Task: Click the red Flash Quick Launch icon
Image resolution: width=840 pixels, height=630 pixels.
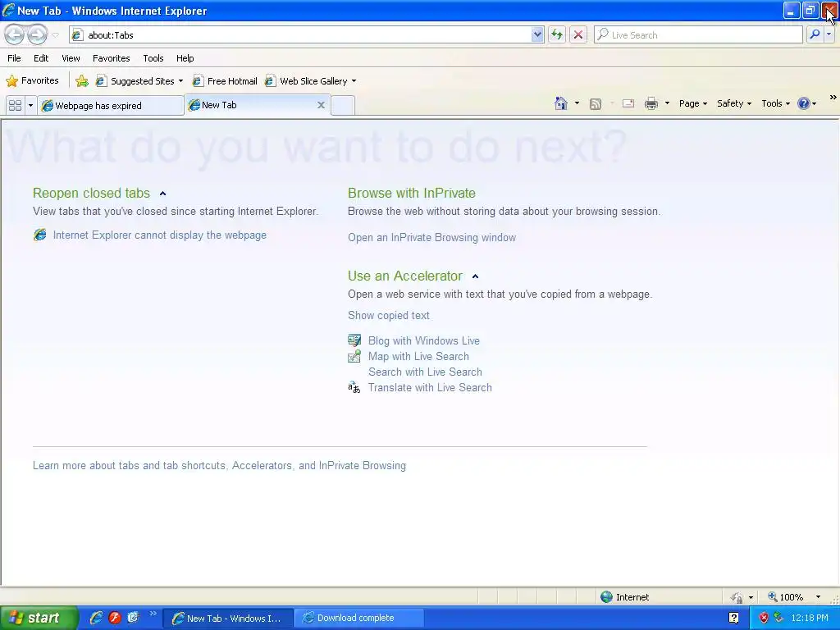Action: 115,618
